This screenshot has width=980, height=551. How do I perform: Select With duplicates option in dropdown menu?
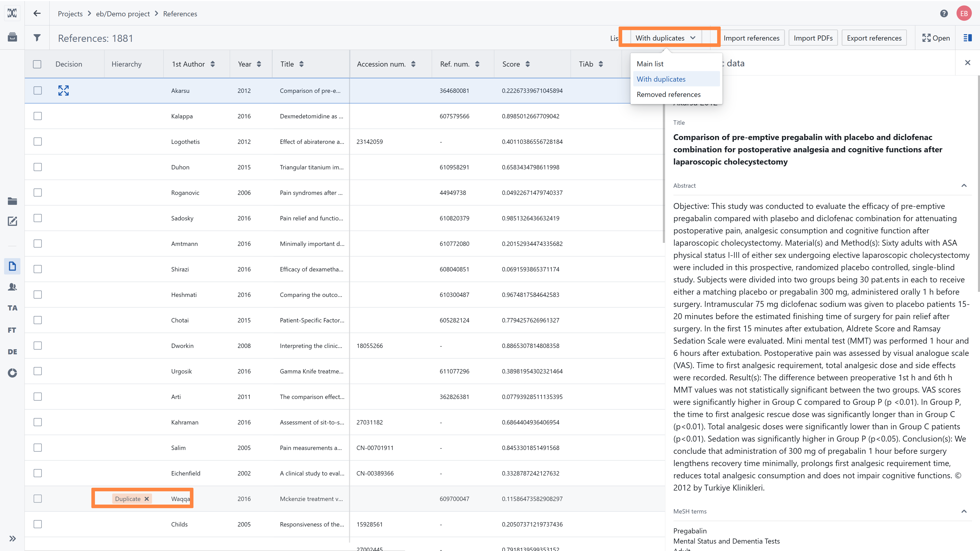pos(676,79)
